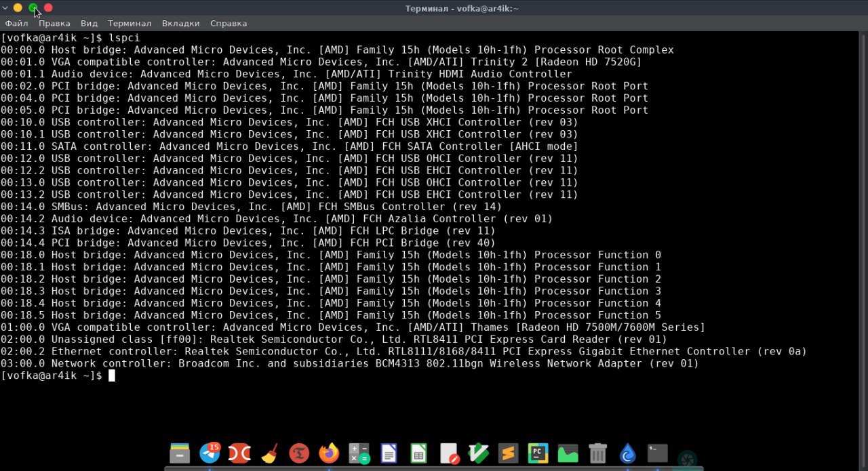
Task: Launch the red double-arc app in dock
Action: pyautogui.click(x=239, y=453)
